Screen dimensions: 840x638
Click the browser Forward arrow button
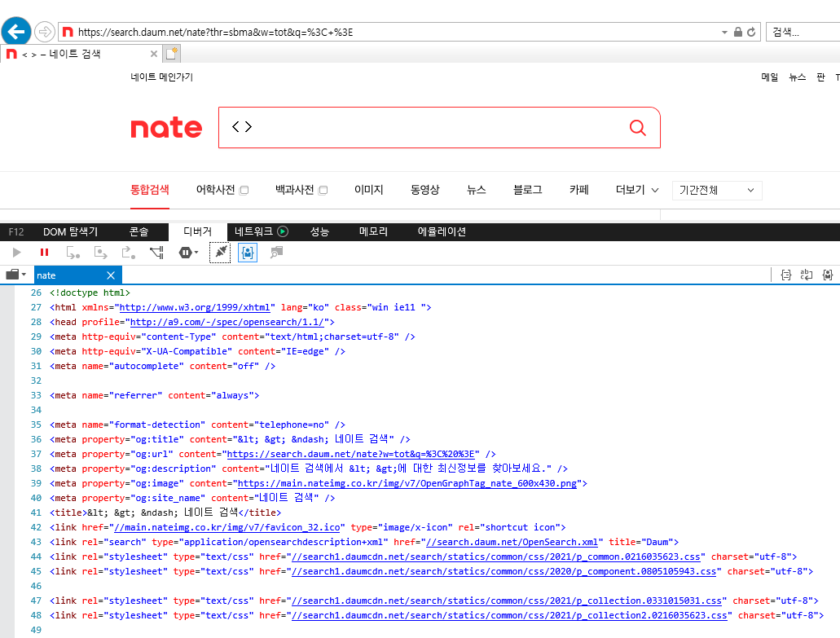pyautogui.click(x=45, y=32)
